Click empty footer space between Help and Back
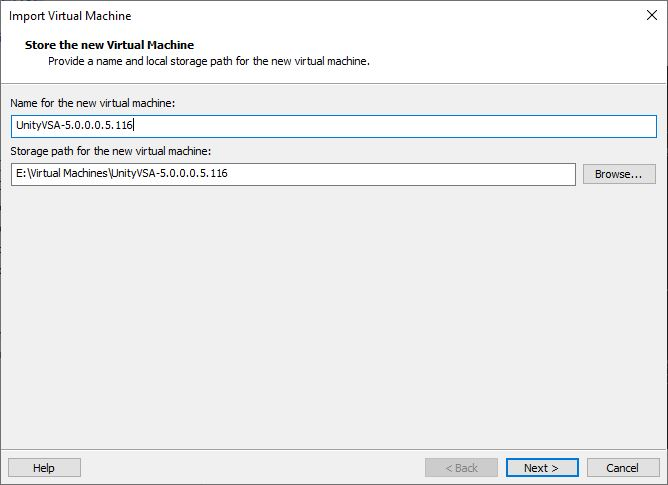The height and width of the screenshot is (485, 668). pos(250,467)
